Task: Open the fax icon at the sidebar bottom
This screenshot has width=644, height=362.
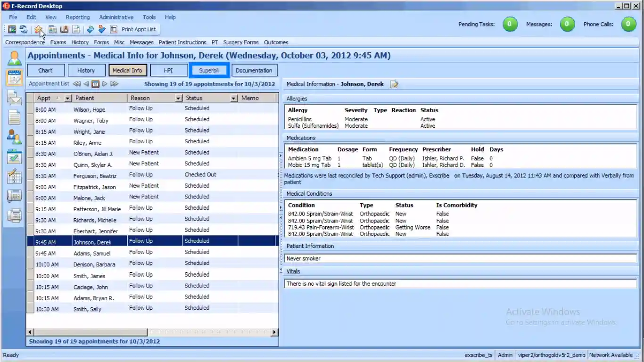Action: (x=14, y=214)
